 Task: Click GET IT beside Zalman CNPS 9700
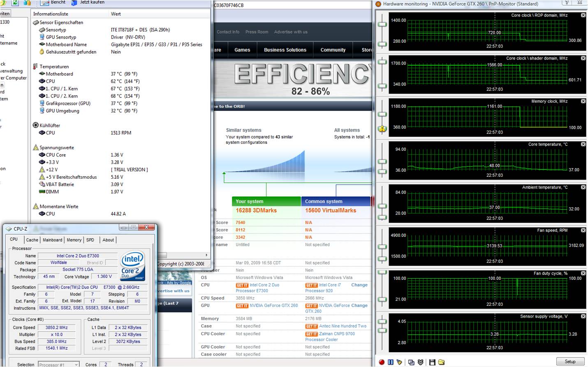tap(312, 334)
